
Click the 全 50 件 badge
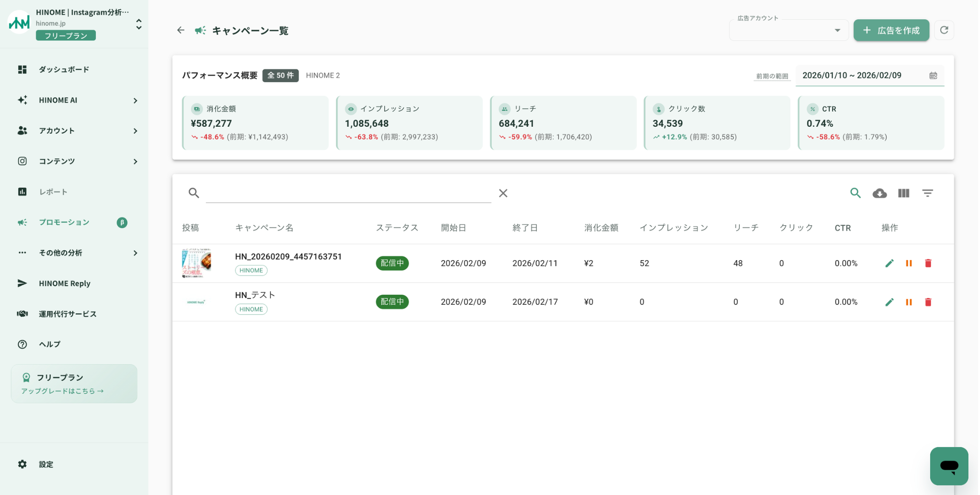coord(280,76)
